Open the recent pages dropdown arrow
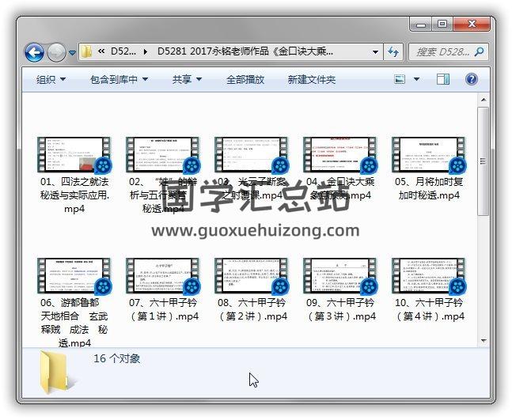The image size is (512, 420). point(72,53)
